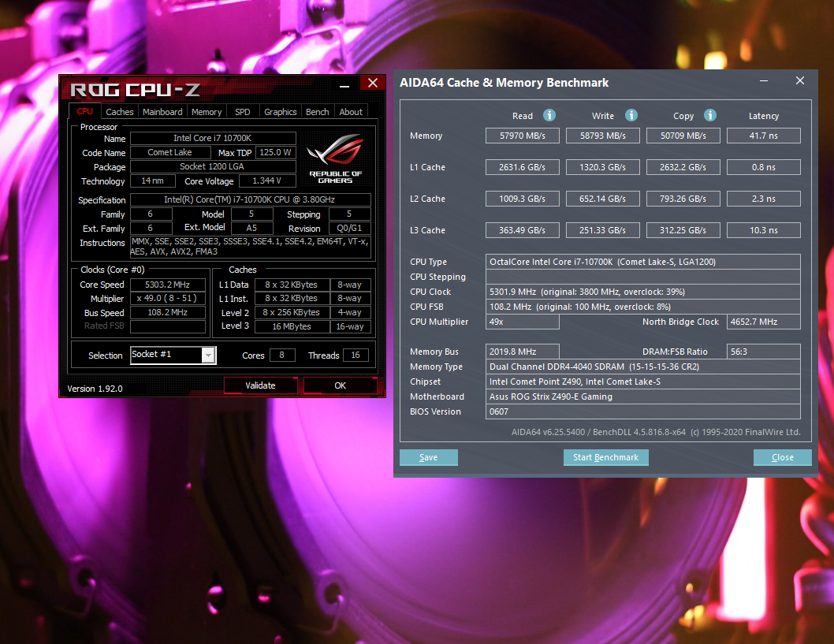Click the Specification field in CPU-Z
The image size is (834, 644).
click(250, 200)
